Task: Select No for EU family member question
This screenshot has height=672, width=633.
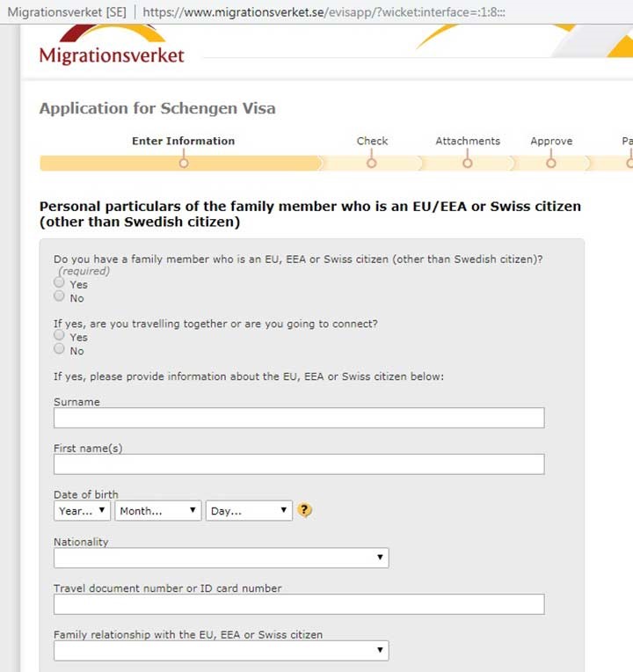Action: (x=59, y=296)
